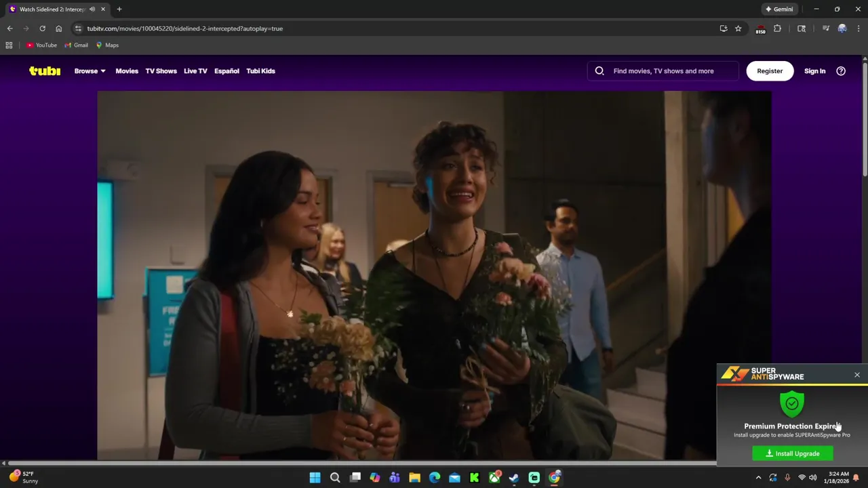Open File Explorer from taskbar
This screenshot has height=488, width=868.
415,478
